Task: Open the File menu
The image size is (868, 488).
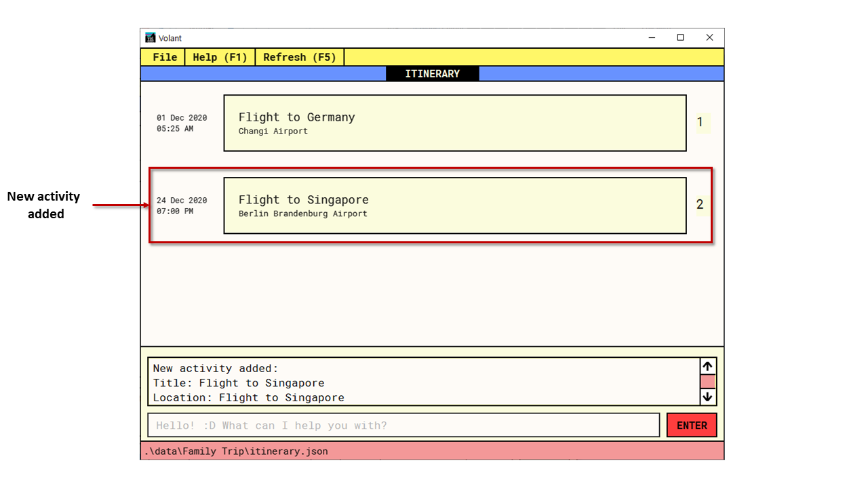Action: (163, 58)
